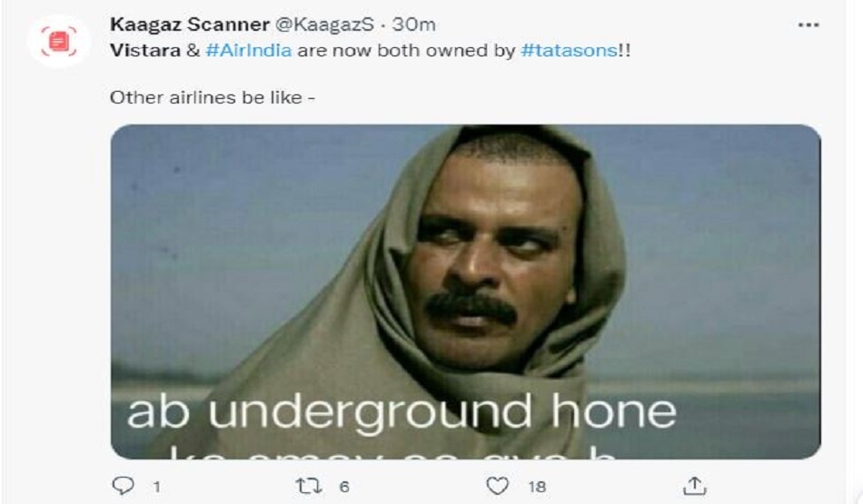Click the Kaagaz Scanner profile avatar

(x=60, y=41)
